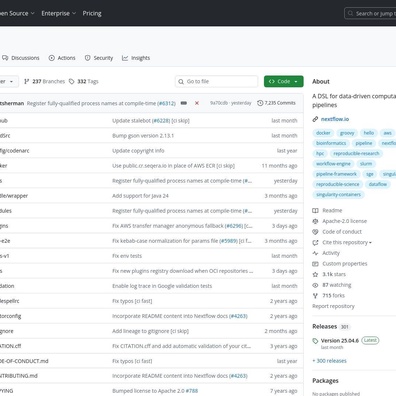Open Bump gson version 2.13.1 commit
396x396 pixels.
click(143, 136)
